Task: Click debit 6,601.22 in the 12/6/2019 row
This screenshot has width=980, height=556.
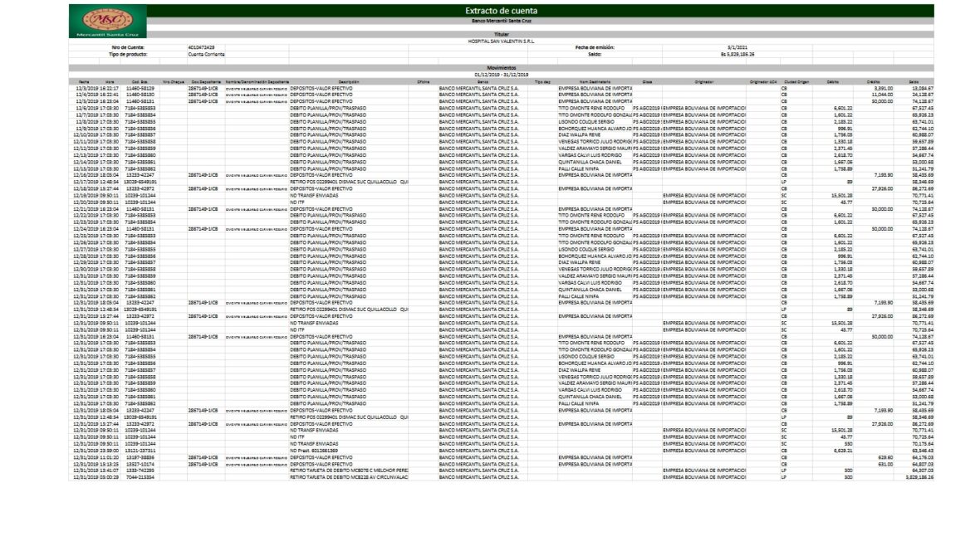Action: (x=842, y=109)
